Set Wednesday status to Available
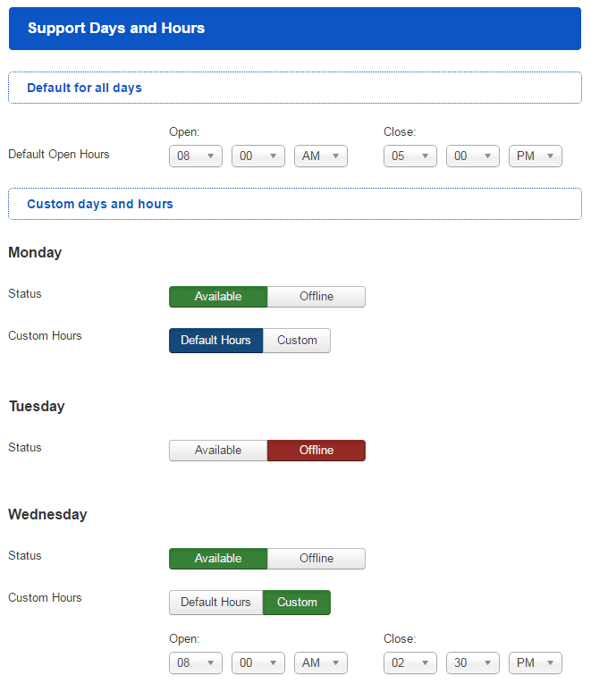The height and width of the screenshot is (700, 591). pos(218,559)
